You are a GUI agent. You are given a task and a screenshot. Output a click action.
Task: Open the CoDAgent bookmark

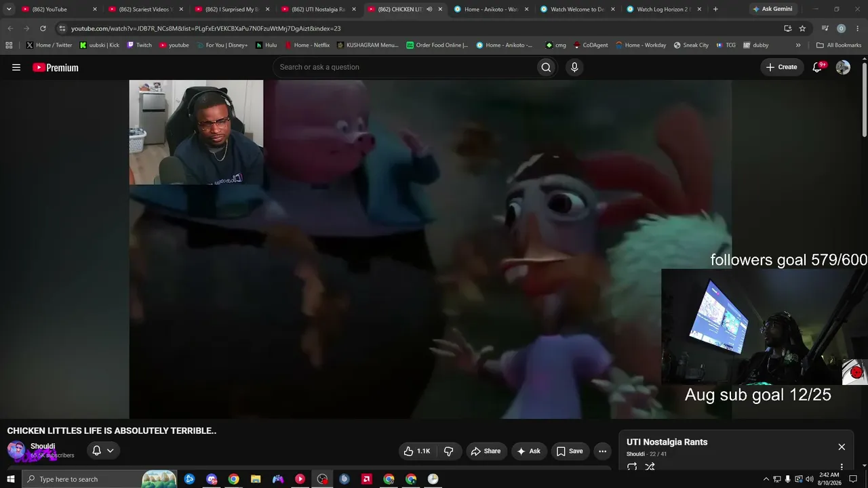[x=591, y=45]
